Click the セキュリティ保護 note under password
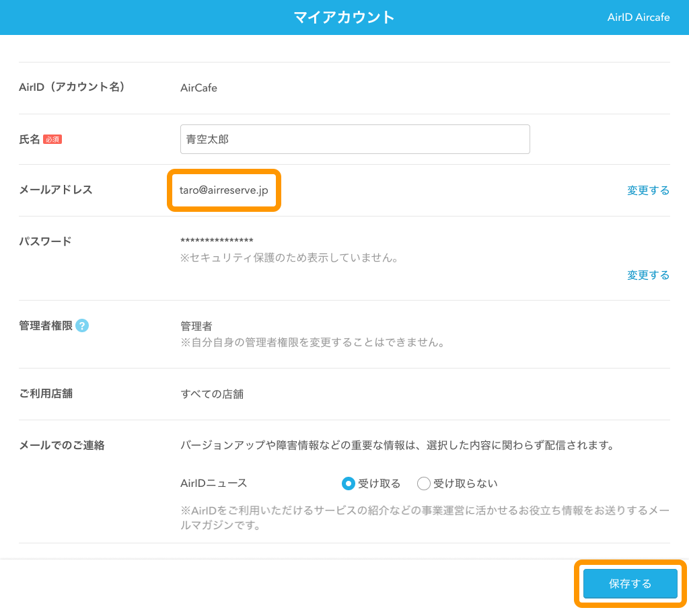Screen dimensions: 689x616 (289, 258)
